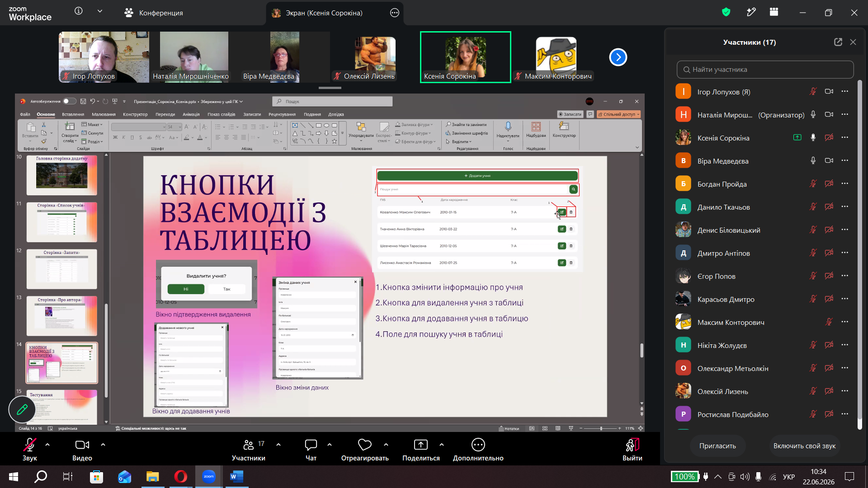The height and width of the screenshot is (488, 868).
Task: Open the Вставлення ribbon tab
Action: [x=73, y=114]
